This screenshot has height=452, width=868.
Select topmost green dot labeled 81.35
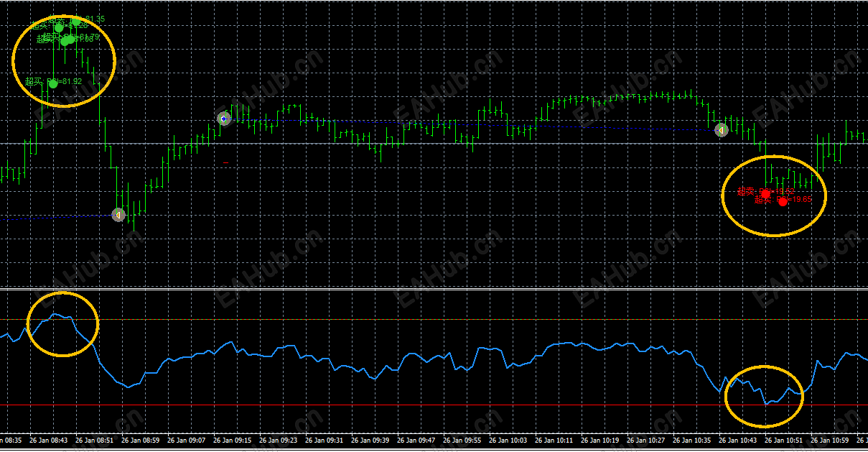tap(75, 21)
